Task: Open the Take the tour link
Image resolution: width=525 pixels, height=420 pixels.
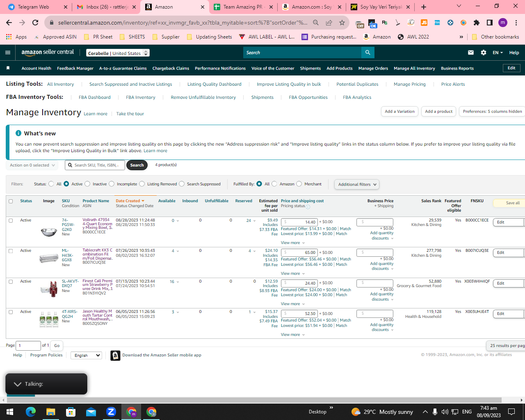Action: (130, 114)
